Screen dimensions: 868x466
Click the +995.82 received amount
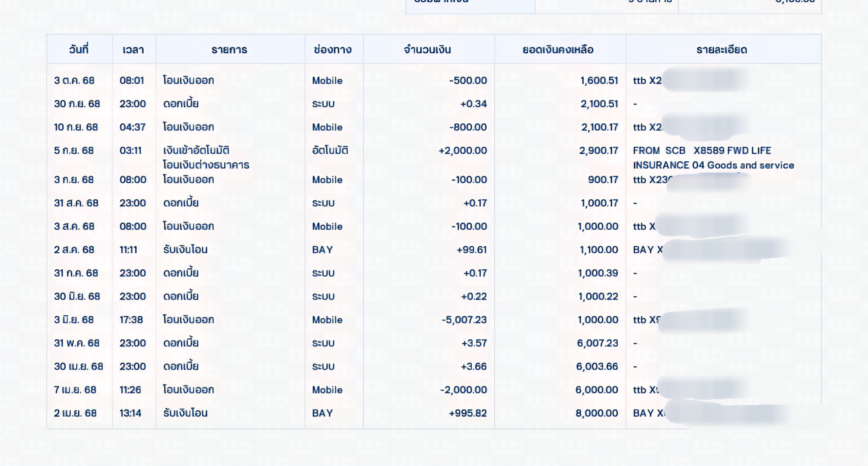coord(467,413)
